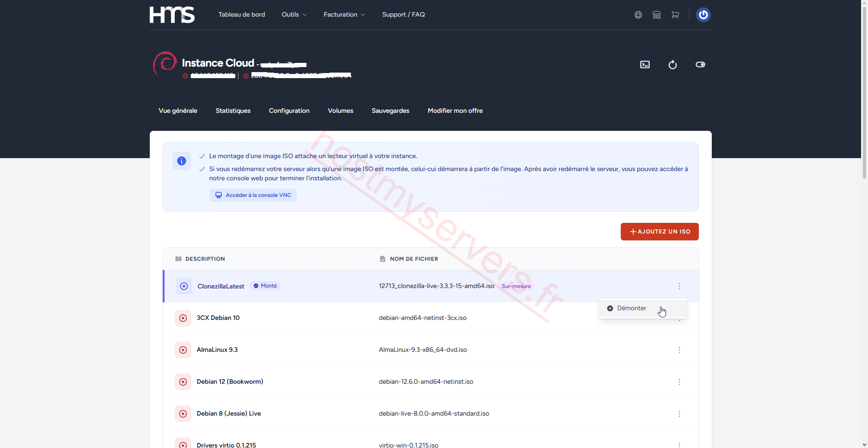The image size is (868, 448).
Task: Open options menu for Debian 12 (Bookworm)
Action: coord(679,382)
